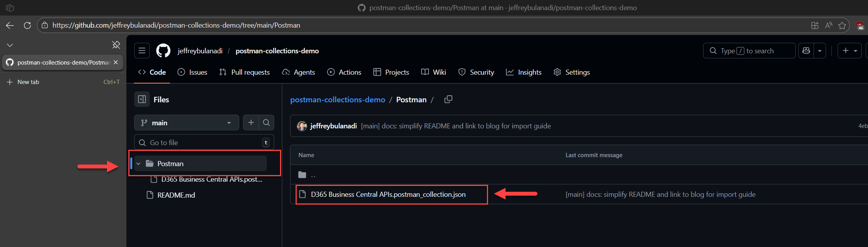Open the workspaces icon in title bar
This screenshot has width=868, height=247.
point(10,8)
